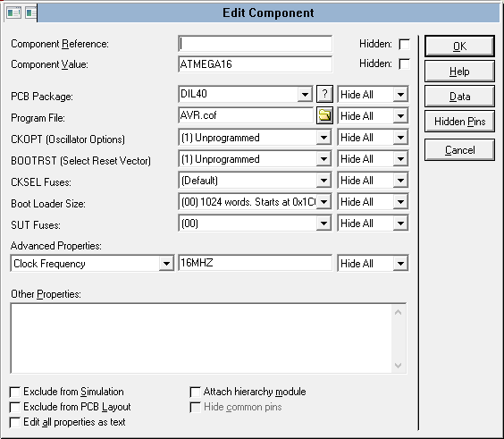Image resolution: width=504 pixels, height=439 pixels.
Task: Open the PCB Package DIL40 dropdown
Action: tap(305, 94)
